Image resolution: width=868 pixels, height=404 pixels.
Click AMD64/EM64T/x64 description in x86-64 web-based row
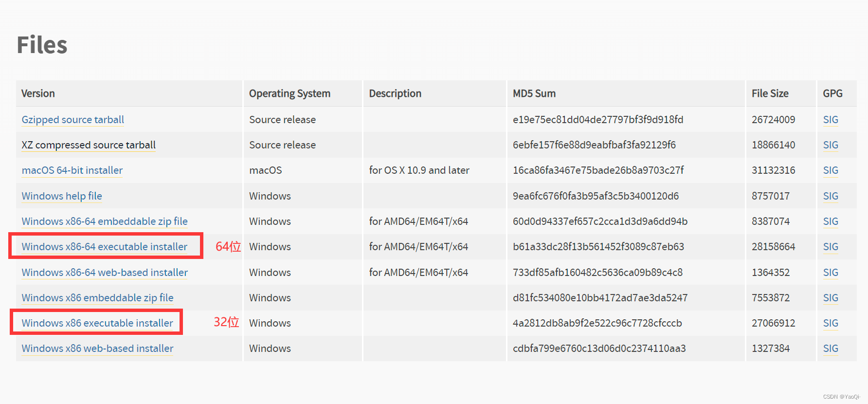click(x=418, y=273)
